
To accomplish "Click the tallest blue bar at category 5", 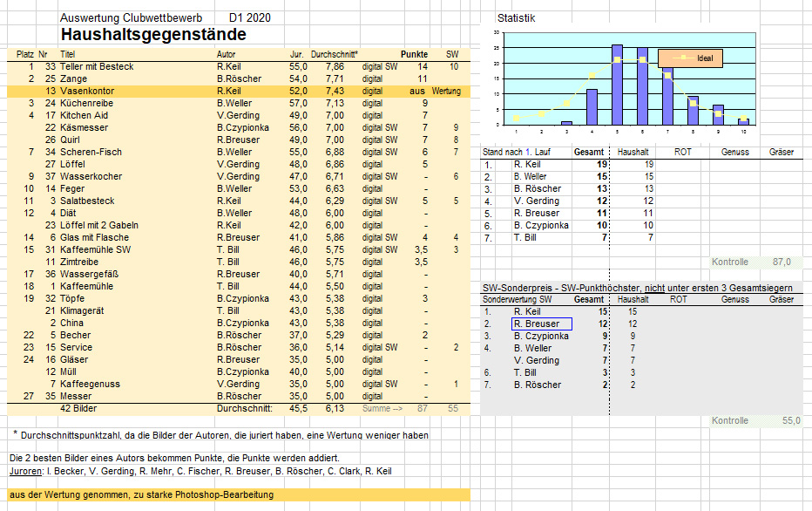I will point(618,85).
